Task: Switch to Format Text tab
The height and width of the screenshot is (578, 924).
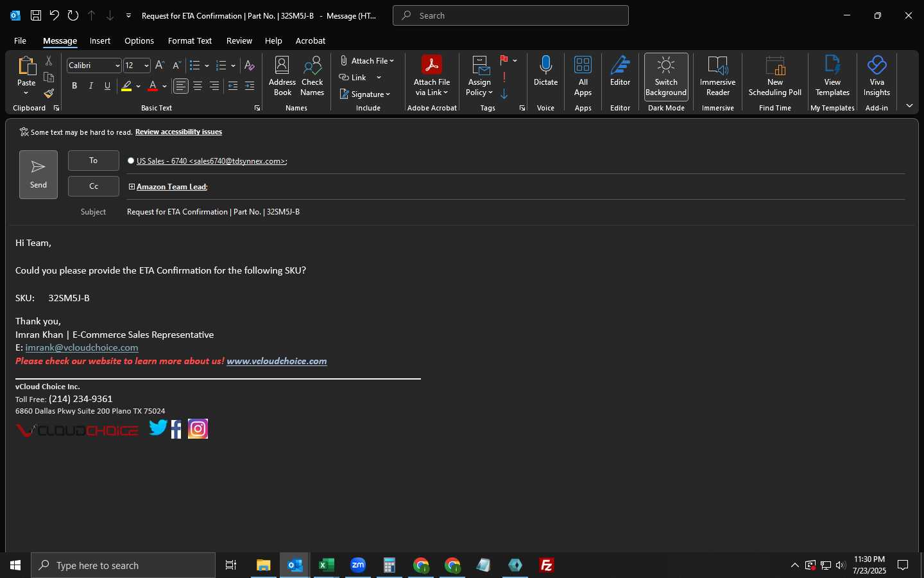Action: point(190,40)
